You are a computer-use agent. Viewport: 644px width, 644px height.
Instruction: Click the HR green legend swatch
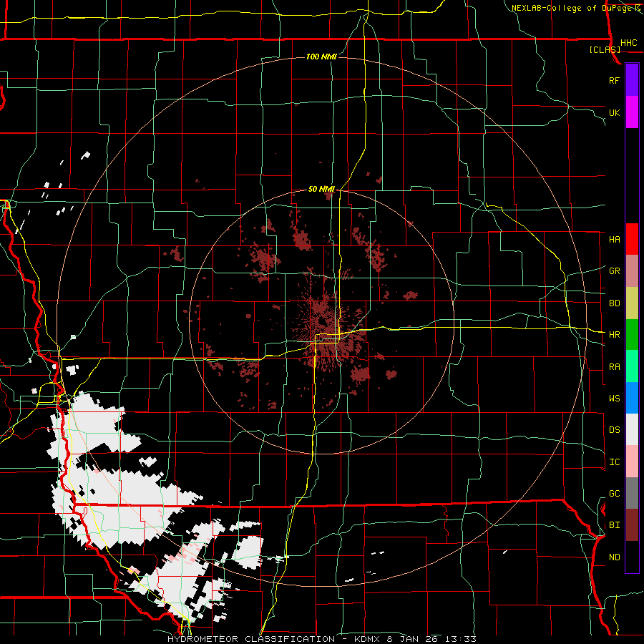(x=632, y=335)
